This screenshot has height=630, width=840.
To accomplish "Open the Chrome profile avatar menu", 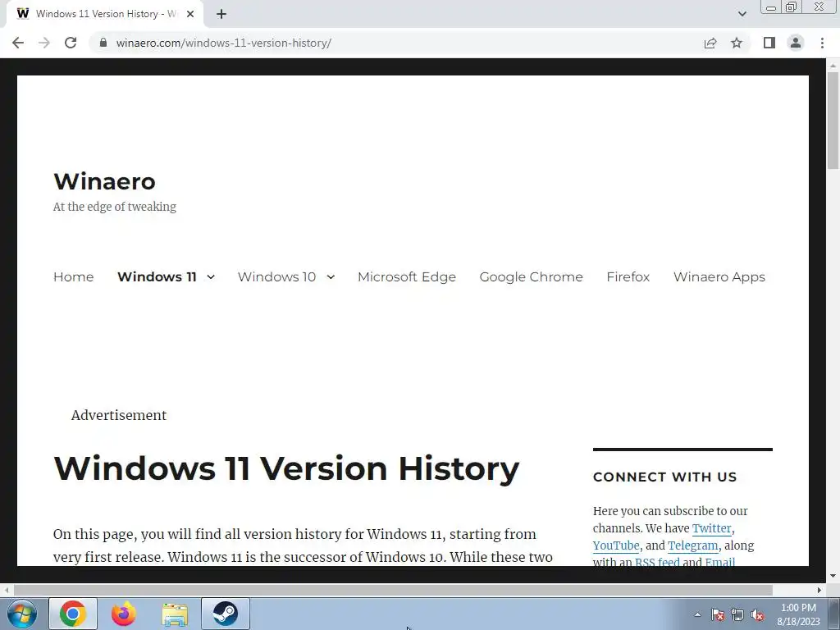I will [796, 43].
